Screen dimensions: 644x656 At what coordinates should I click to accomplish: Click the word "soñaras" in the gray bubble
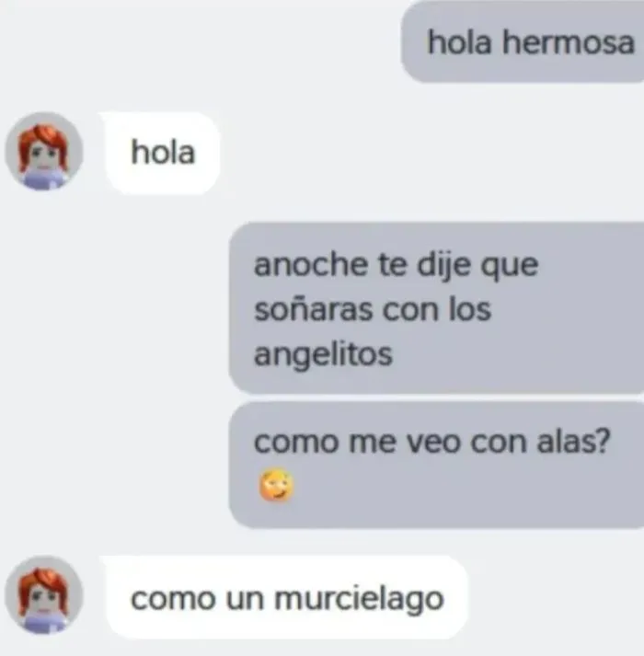pyautogui.click(x=313, y=310)
